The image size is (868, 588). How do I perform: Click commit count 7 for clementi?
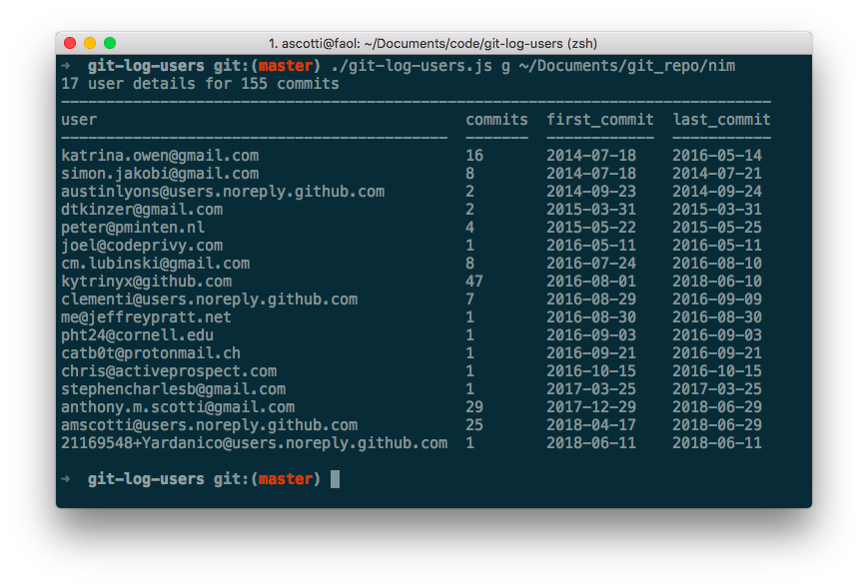click(470, 299)
